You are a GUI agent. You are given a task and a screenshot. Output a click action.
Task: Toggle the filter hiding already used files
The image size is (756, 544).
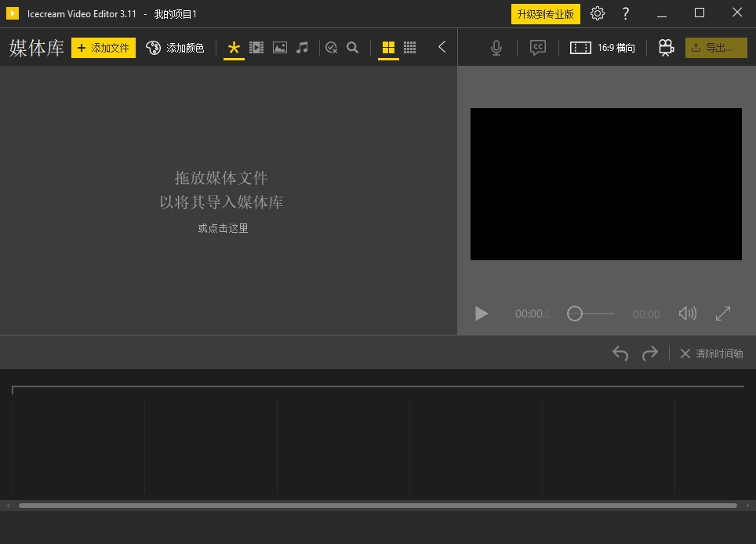pyautogui.click(x=330, y=47)
